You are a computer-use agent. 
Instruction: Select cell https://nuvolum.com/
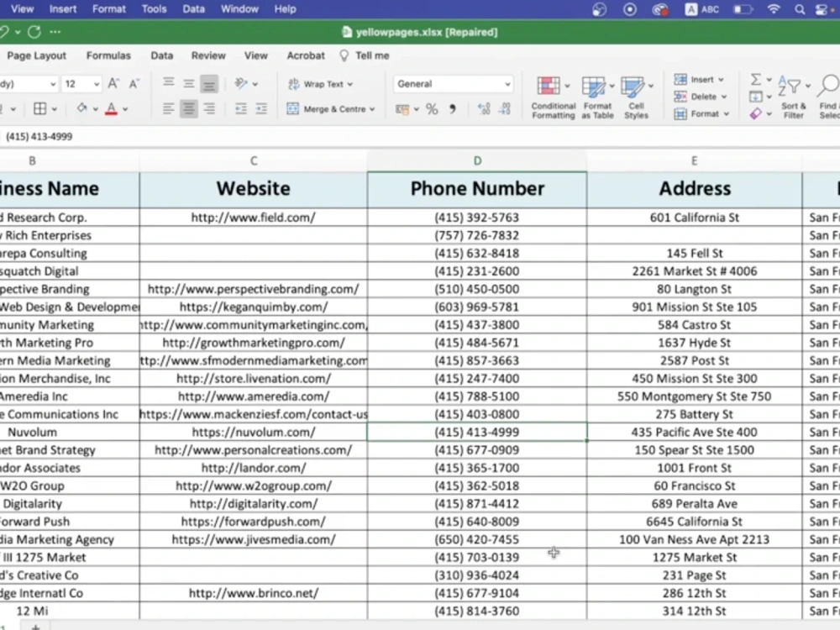[x=254, y=433]
